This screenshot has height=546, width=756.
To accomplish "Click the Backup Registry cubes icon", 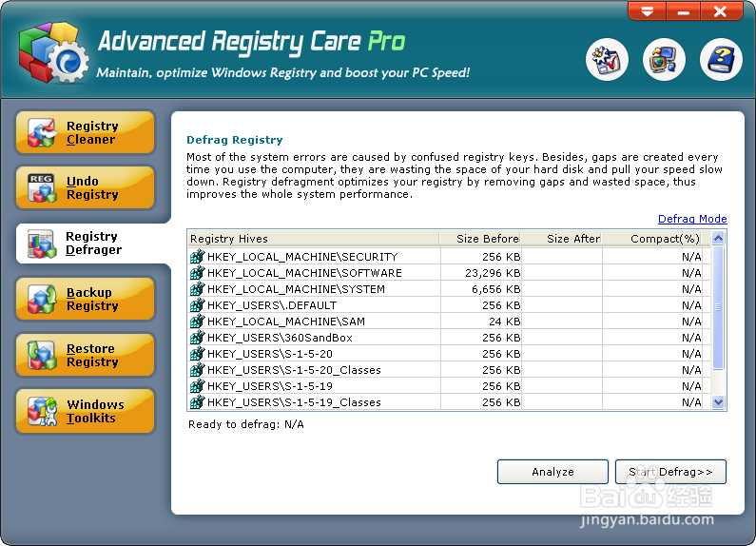I will click(42, 300).
